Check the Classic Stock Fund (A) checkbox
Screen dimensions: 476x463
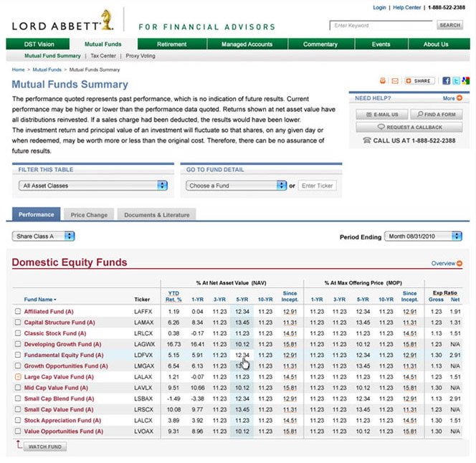(18, 333)
